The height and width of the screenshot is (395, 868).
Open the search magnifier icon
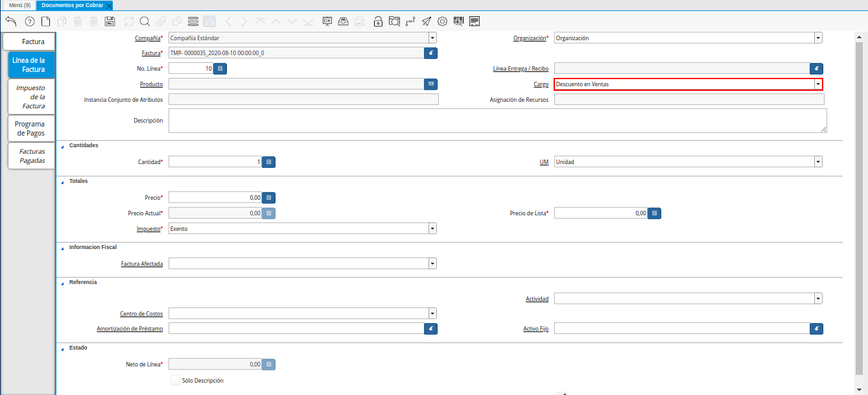coord(145,21)
